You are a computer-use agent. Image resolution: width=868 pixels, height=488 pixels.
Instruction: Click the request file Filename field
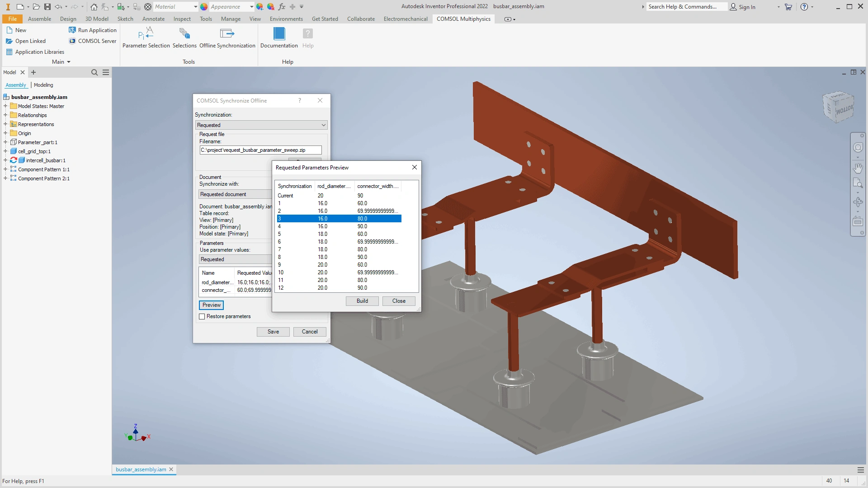[260, 150]
